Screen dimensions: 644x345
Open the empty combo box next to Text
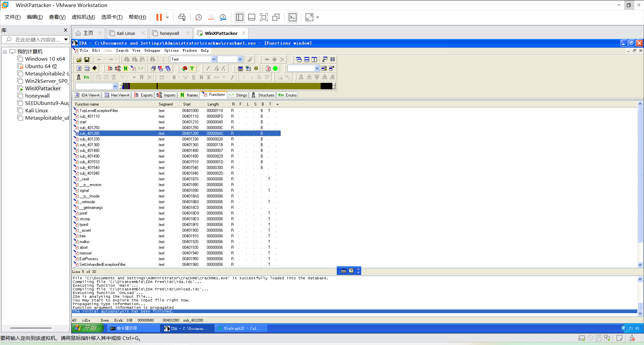click(x=230, y=59)
